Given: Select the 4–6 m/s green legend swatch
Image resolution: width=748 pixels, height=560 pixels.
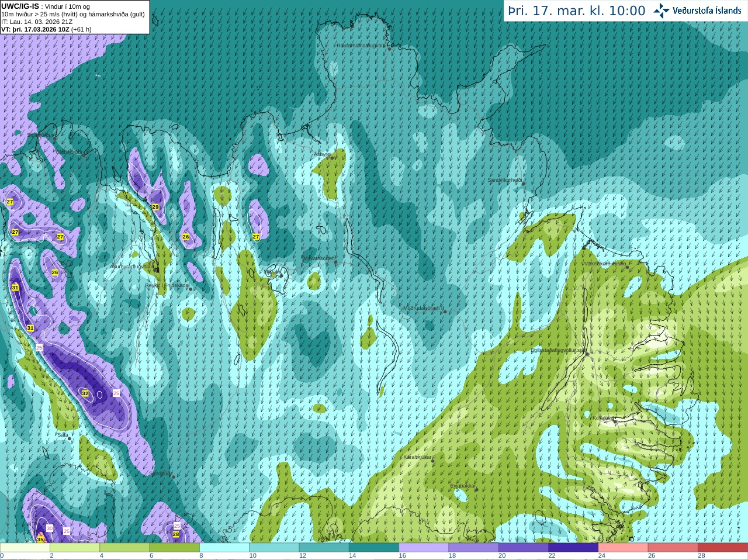Looking at the screenshot, I should 124,548.
